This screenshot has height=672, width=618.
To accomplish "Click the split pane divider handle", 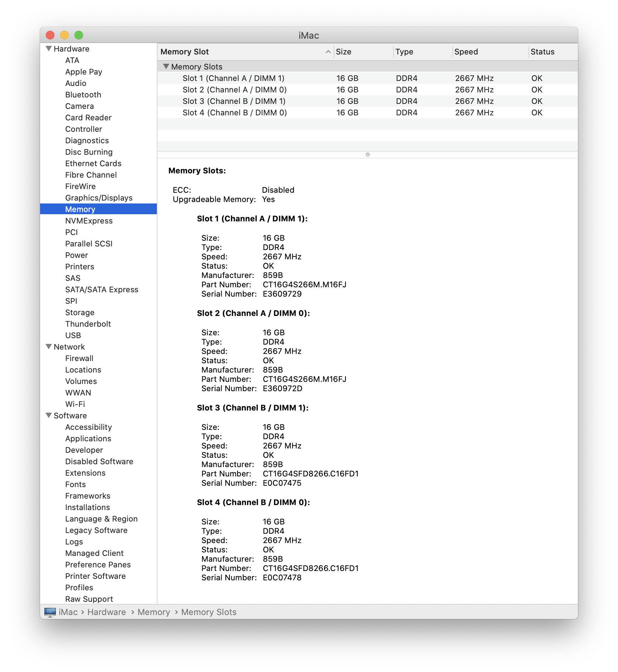I will coord(367,155).
